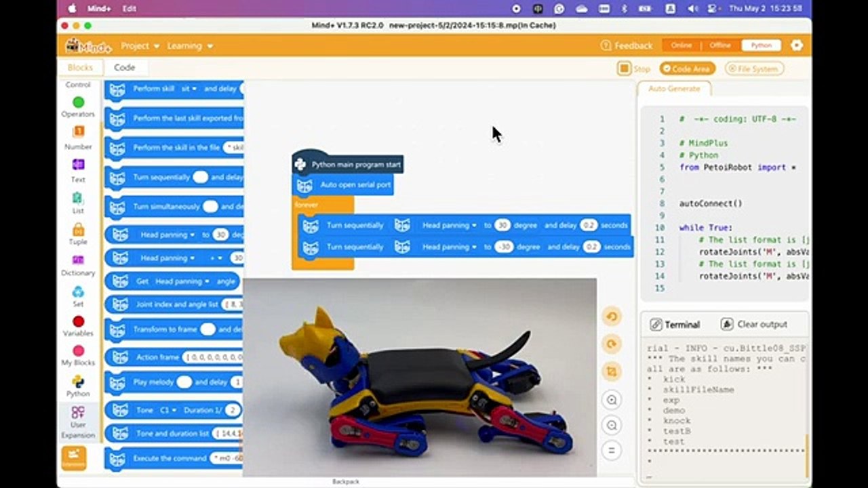
Task: Open the Project dropdown menu
Action: point(140,46)
